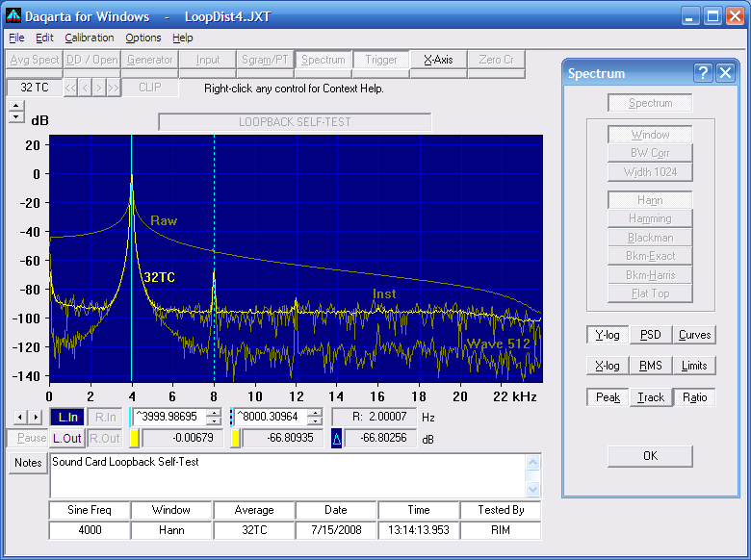Viewport: 751px width, 560px height.
Task: Toggle R.Out channel display
Action: (104, 438)
